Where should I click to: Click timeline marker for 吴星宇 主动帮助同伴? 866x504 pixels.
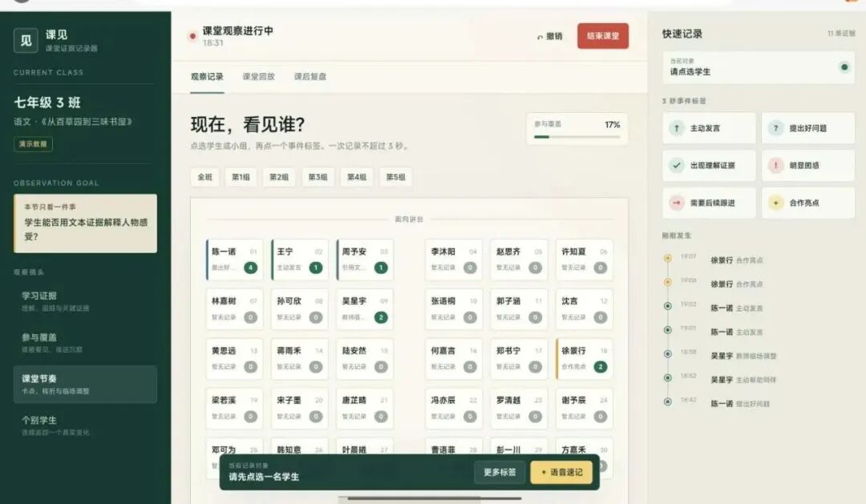tap(668, 377)
